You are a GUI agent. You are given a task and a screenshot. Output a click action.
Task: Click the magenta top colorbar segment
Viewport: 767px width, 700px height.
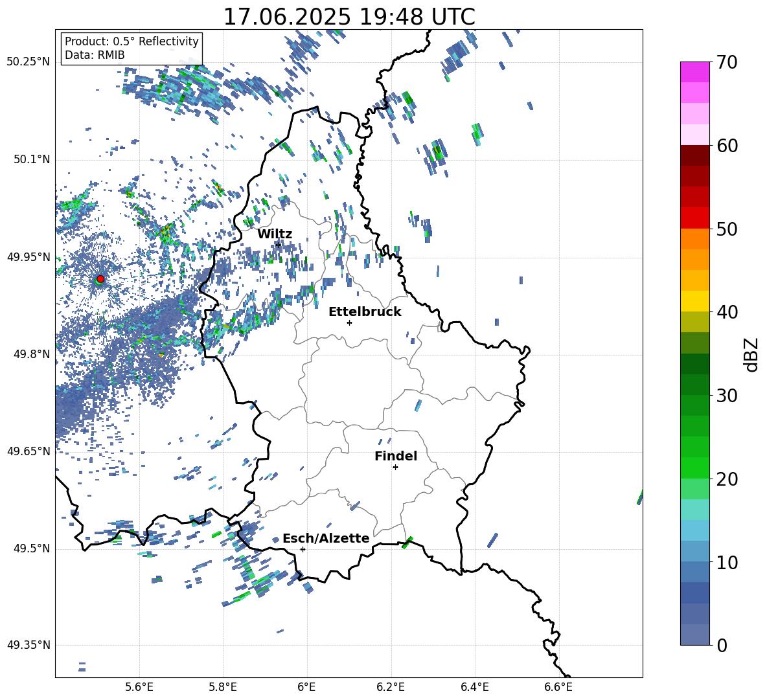[694, 73]
